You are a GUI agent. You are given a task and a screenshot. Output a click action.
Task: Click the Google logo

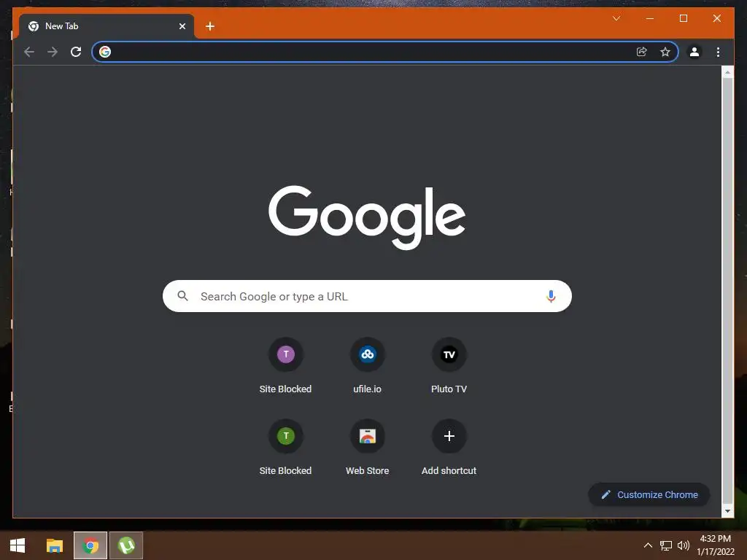click(367, 217)
